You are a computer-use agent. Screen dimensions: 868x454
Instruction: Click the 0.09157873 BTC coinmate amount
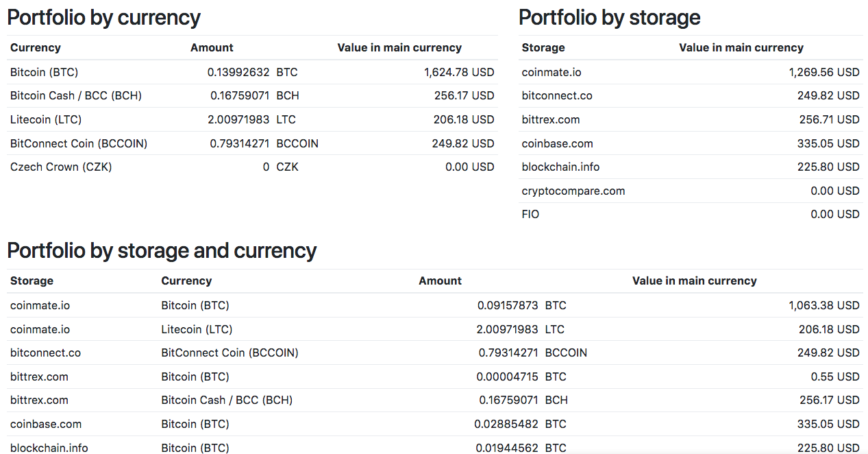pos(507,305)
